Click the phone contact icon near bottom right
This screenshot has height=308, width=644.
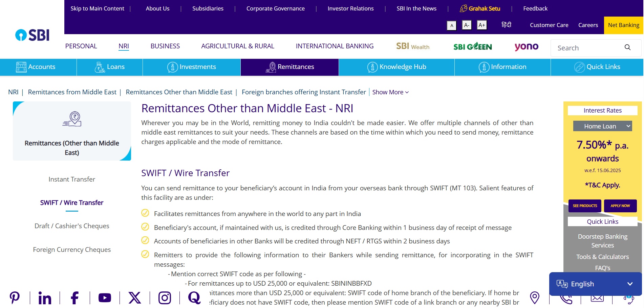point(566,298)
